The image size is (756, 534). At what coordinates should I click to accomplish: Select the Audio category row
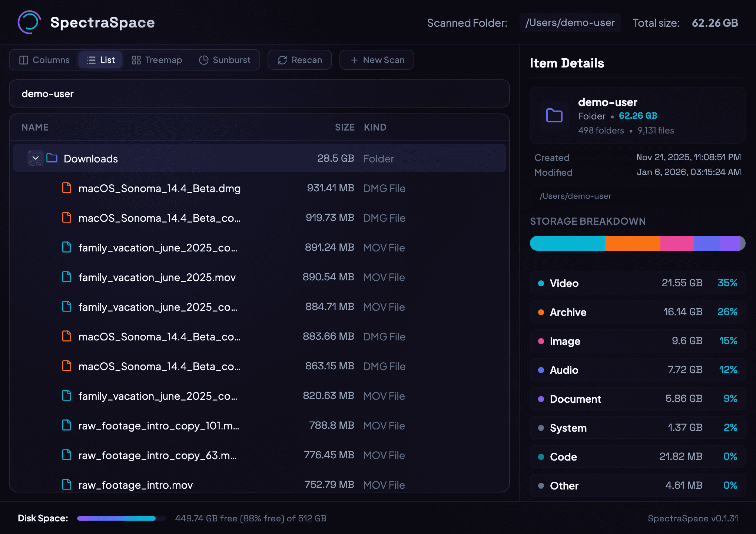[x=637, y=370]
